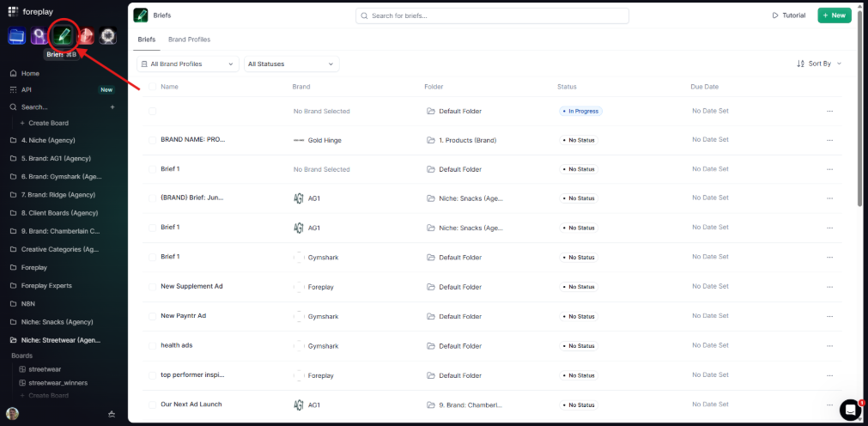
Task: Check the box for New Supplement Ad
Action: pos(152,287)
